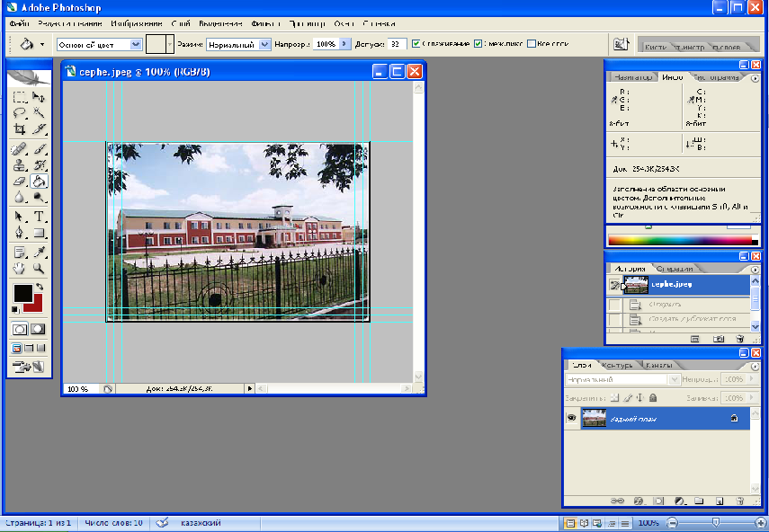Select the Type tool

click(x=39, y=217)
